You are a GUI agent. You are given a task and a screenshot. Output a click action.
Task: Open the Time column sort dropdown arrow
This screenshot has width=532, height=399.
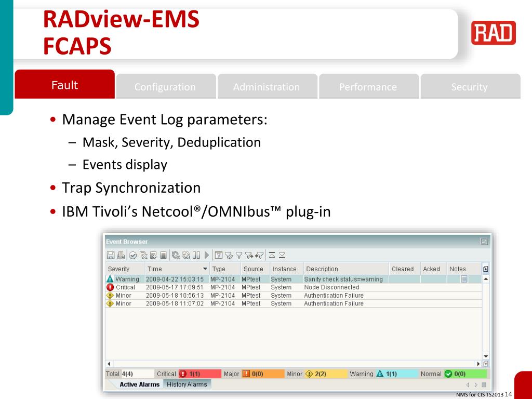pyautogui.click(x=205, y=269)
